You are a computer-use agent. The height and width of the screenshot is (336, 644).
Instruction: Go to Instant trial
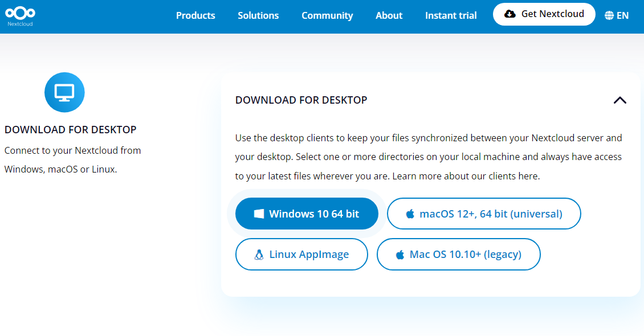(451, 15)
